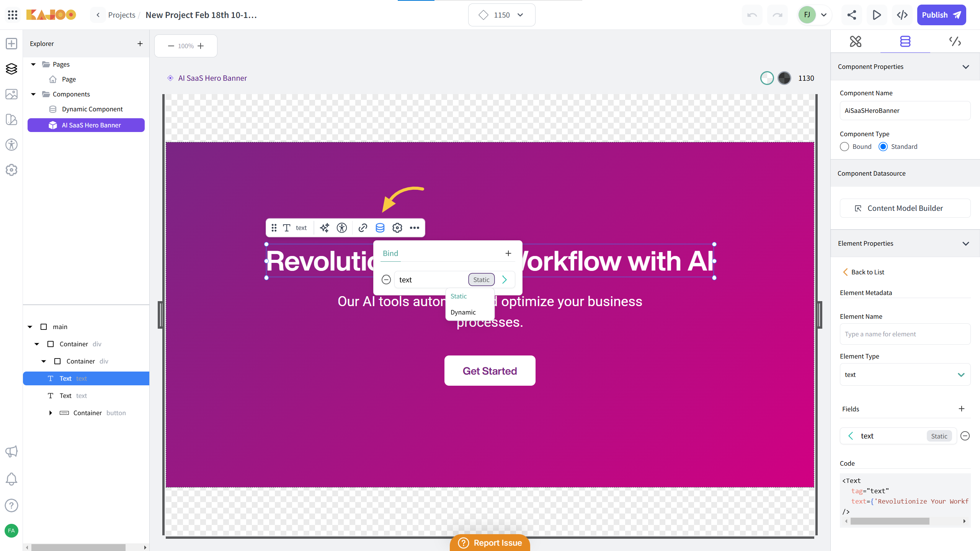Choose Dynamic from the bind menu
Screen dimensions: 980x551
[x=463, y=312]
